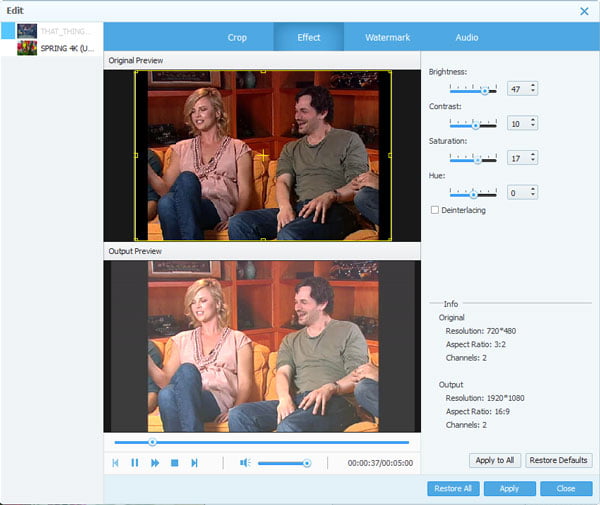Click the Brightness value field showing 47
Image resolution: width=600 pixels, height=505 pixels.
point(518,89)
